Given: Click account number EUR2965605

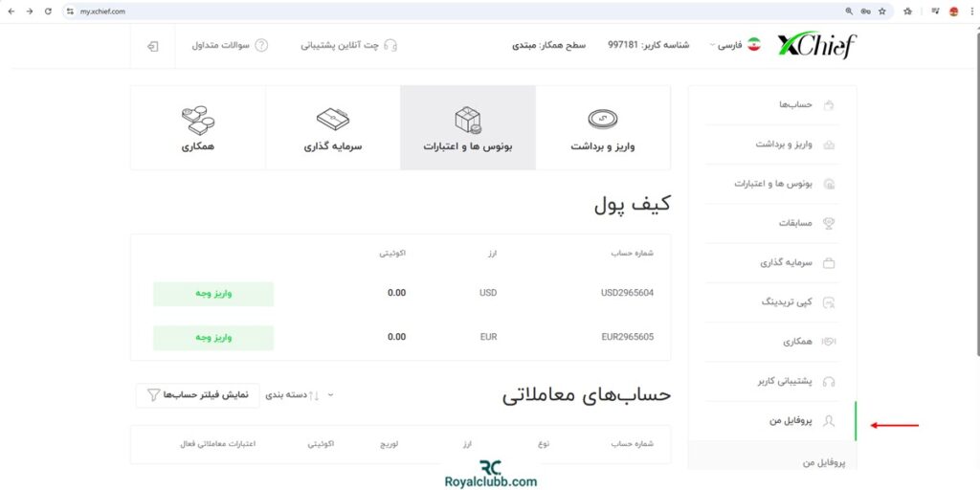Looking at the screenshot, I should (627, 337).
